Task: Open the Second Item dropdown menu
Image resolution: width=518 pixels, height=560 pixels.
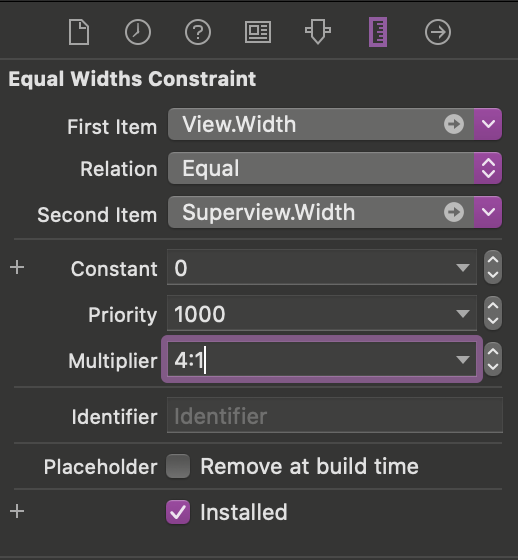Action: coord(488,212)
